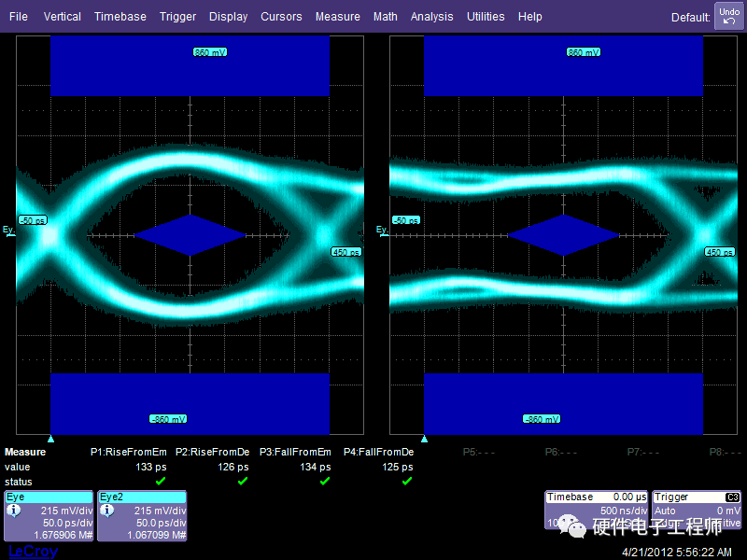
Task: Click the empty P5 measurement slot
Action: tap(478, 452)
